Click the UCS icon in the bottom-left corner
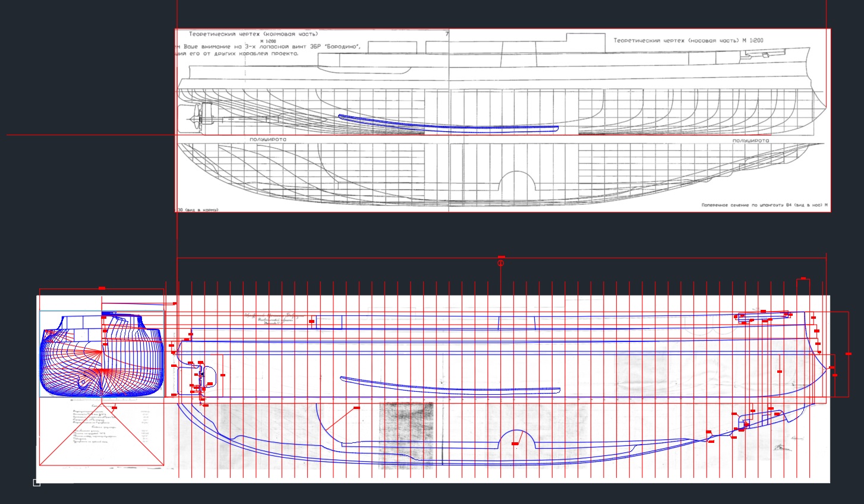 (37, 483)
